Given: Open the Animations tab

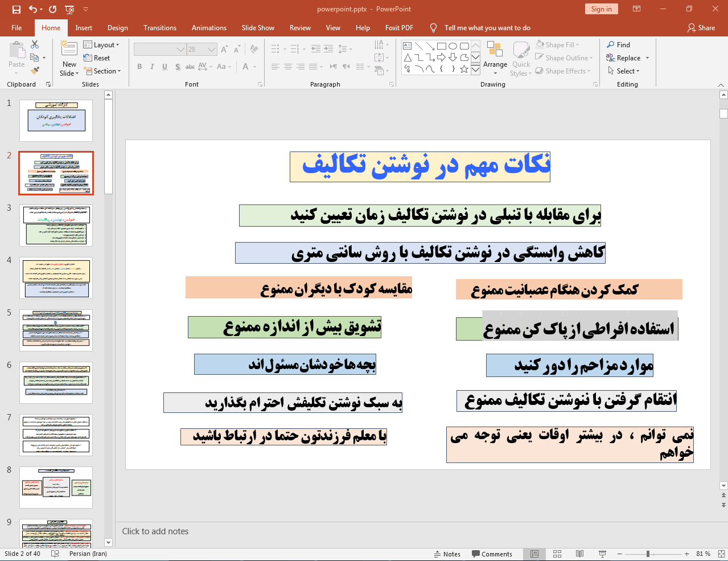Looking at the screenshot, I should [209, 28].
